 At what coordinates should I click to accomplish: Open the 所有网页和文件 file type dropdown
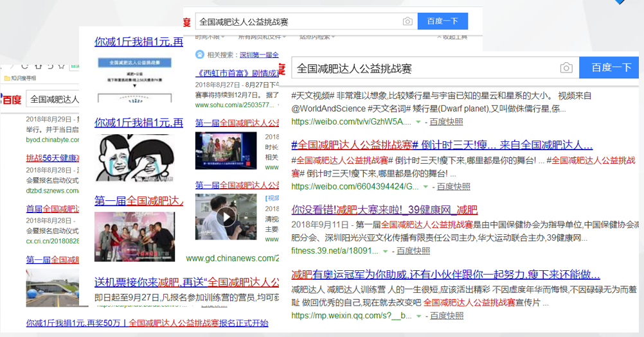[x=262, y=37]
